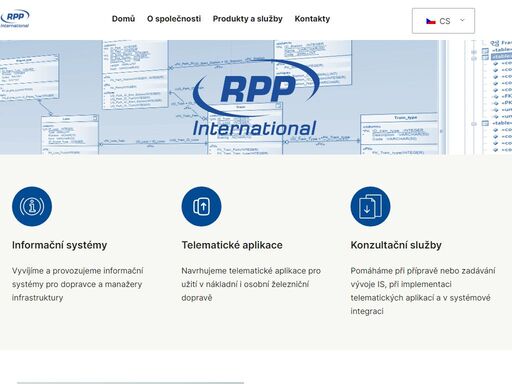Open the Produkty a služby menu item
The height and width of the screenshot is (384, 512).
(x=248, y=19)
